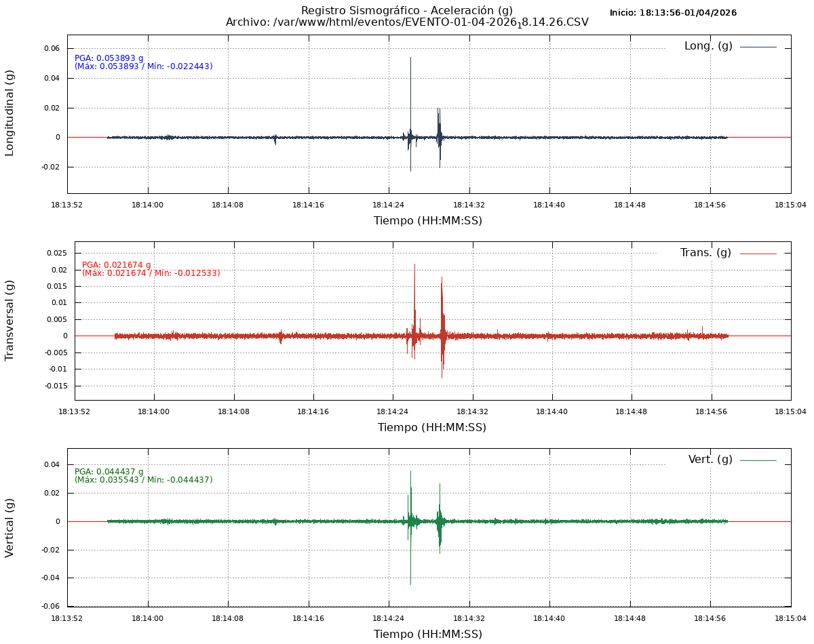
Task: Click the dark line sample beside Long. (g)
Action: tap(758, 47)
